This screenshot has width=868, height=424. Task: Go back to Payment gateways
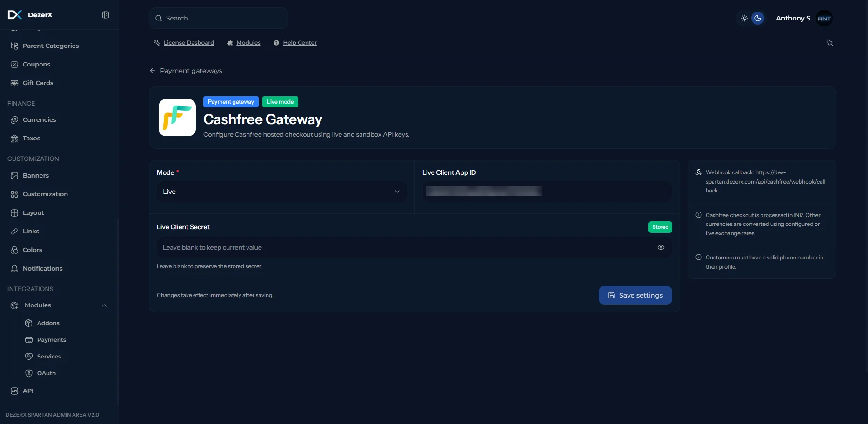(x=186, y=71)
